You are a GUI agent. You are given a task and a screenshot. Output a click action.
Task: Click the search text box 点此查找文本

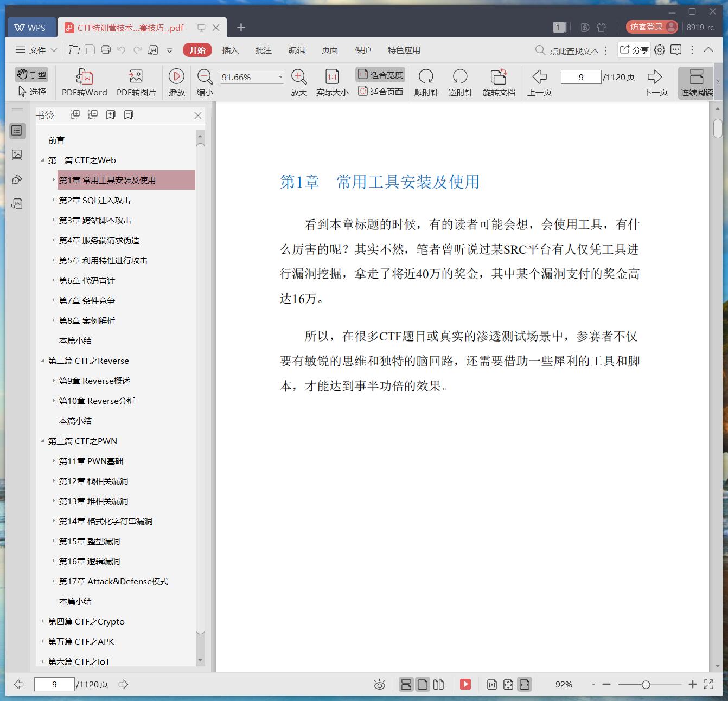(574, 50)
